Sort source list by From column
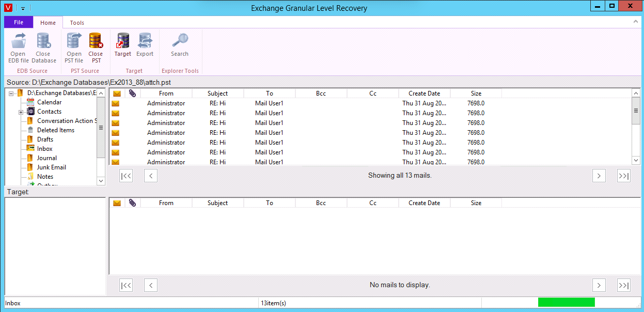Viewport: 644px width, 312px height. tap(166, 93)
